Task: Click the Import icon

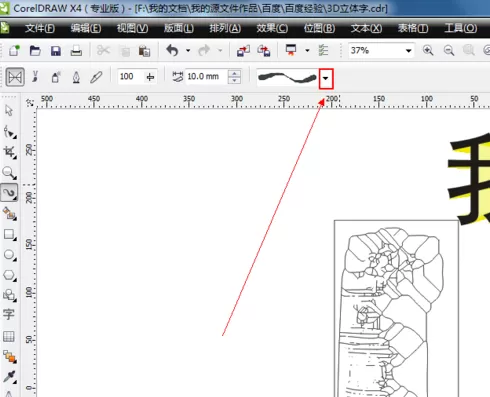Action: point(243,51)
